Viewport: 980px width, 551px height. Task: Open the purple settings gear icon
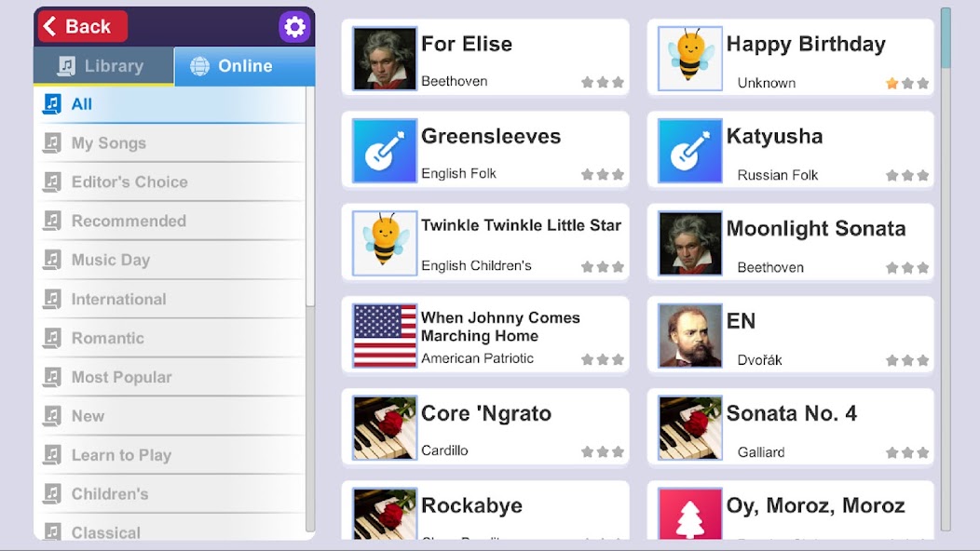294,27
